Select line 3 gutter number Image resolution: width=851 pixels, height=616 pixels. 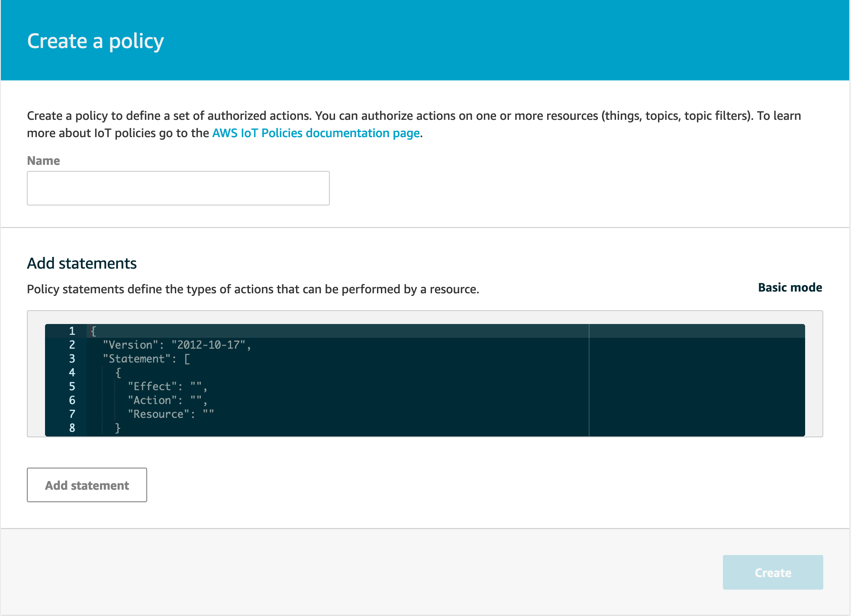(72, 359)
